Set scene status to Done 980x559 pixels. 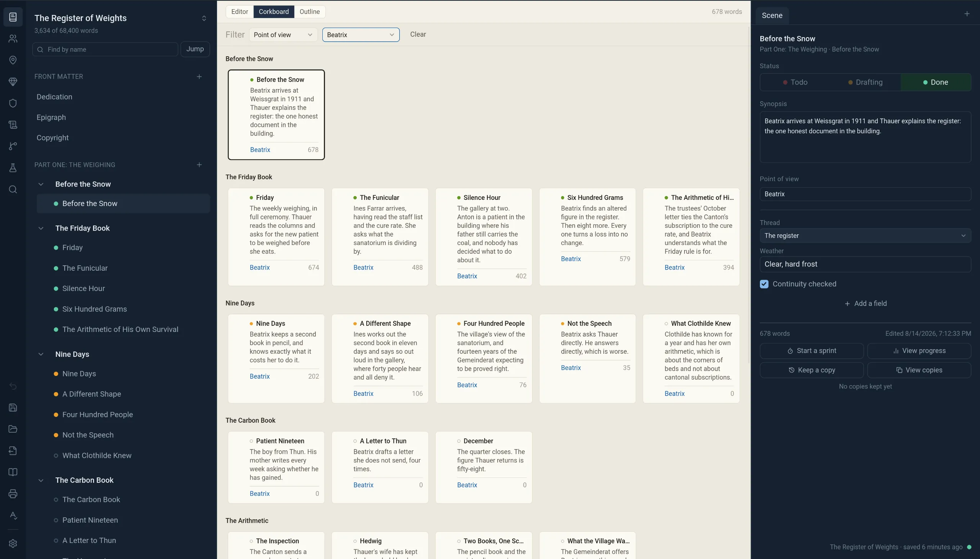tap(936, 82)
